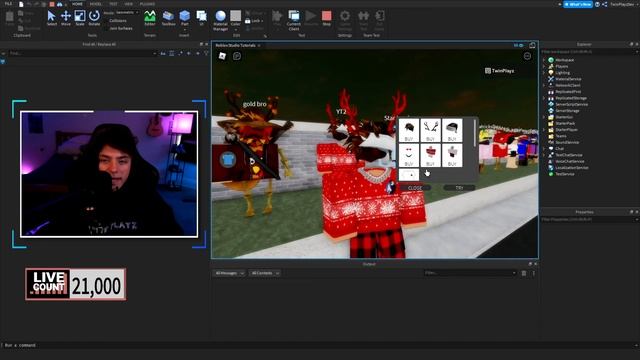The image size is (640, 360).
Task: Open the UI editor button
Action: click(x=202, y=18)
